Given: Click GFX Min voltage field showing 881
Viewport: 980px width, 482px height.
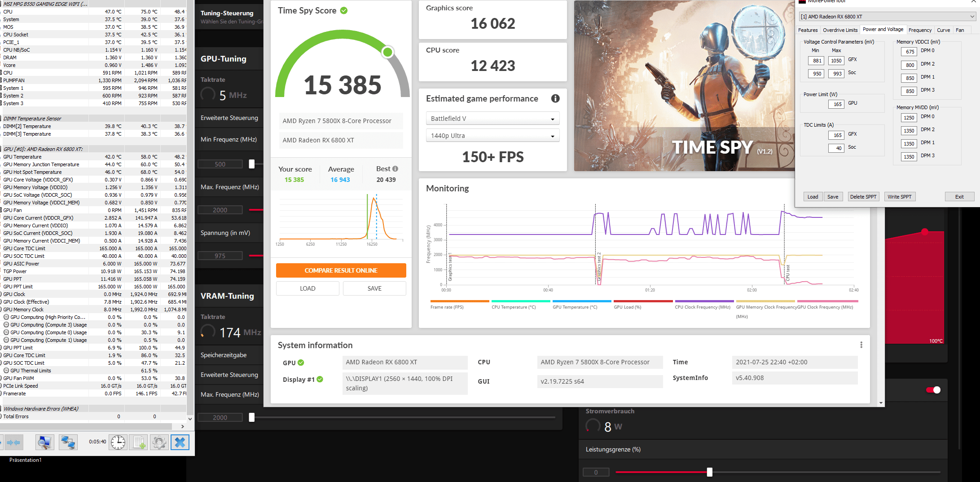Looking at the screenshot, I should click(816, 61).
